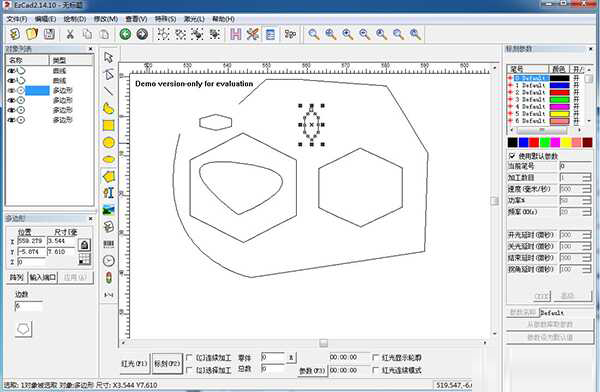The image size is (600, 392).
Task: Select the Curve draw tool
Action: [109, 108]
